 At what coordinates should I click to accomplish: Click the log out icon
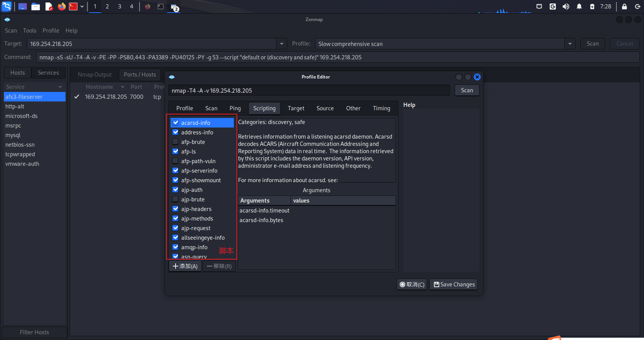(637, 7)
